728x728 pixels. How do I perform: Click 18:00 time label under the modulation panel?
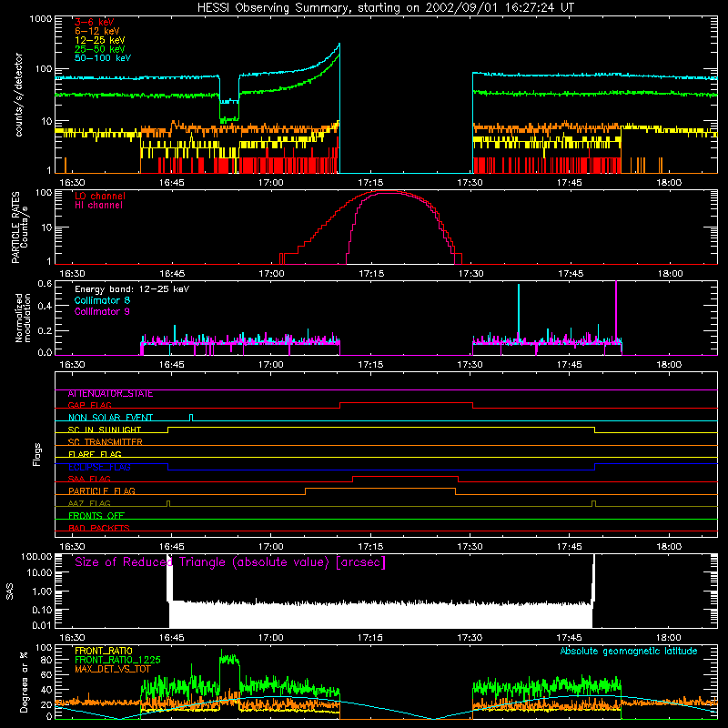pyautogui.click(x=669, y=365)
